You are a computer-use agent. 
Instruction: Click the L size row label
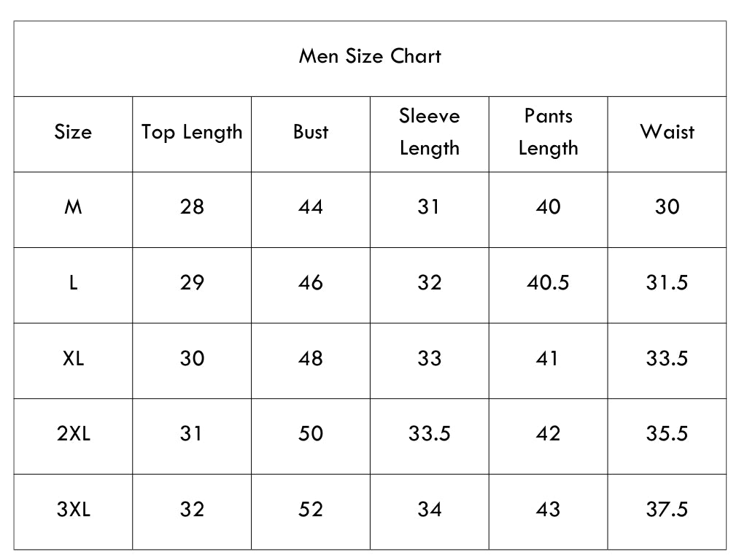(74, 283)
